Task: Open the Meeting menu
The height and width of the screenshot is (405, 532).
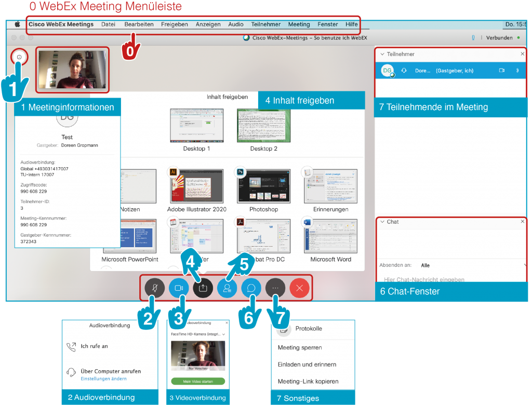Action: click(x=299, y=24)
